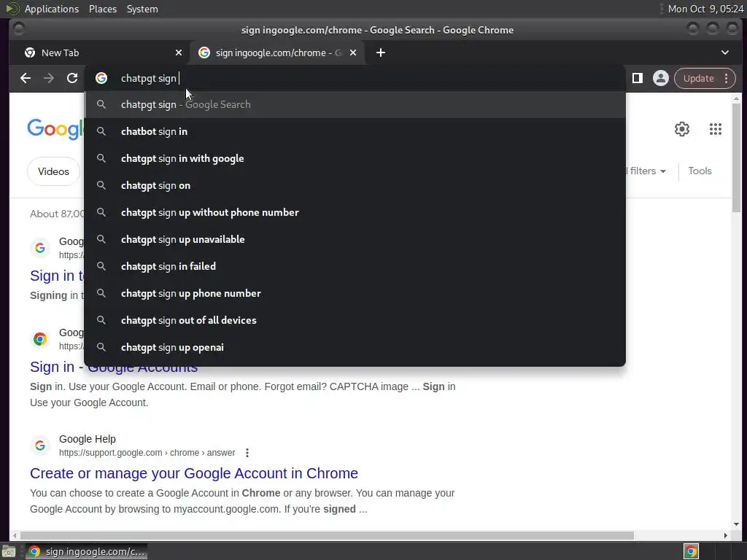Go back to the previous page

point(26,78)
